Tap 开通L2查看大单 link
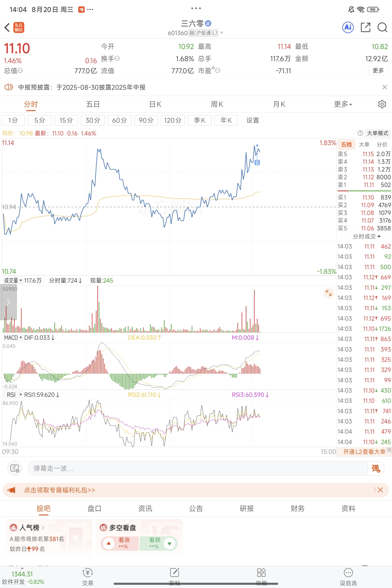The width and height of the screenshot is (392, 588). click(x=364, y=451)
